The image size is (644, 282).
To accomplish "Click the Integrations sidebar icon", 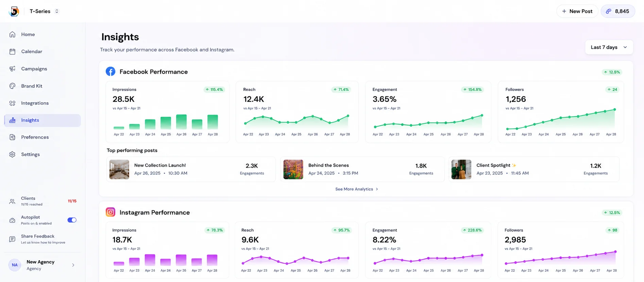I will pos(13,103).
